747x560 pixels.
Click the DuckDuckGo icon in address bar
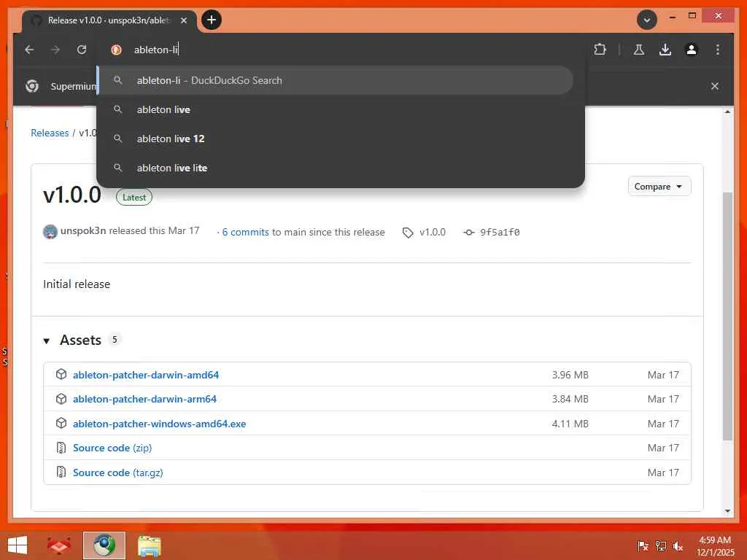click(x=116, y=50)
